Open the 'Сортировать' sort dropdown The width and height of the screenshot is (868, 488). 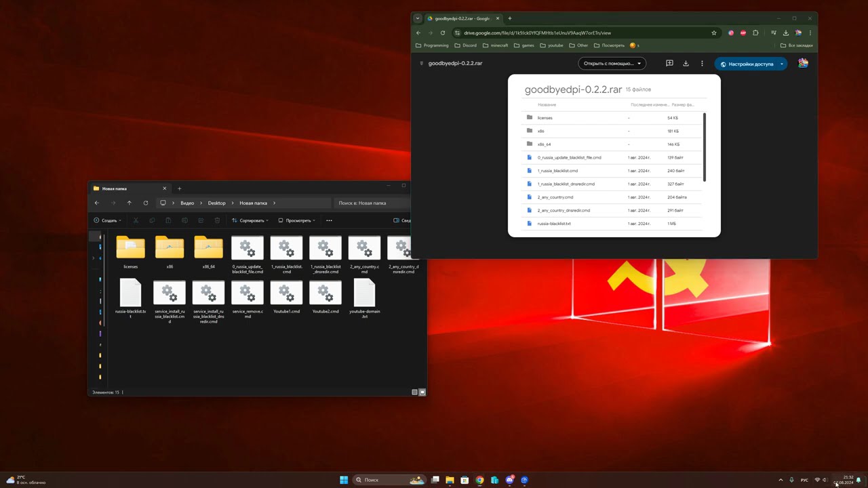point(250,220)
